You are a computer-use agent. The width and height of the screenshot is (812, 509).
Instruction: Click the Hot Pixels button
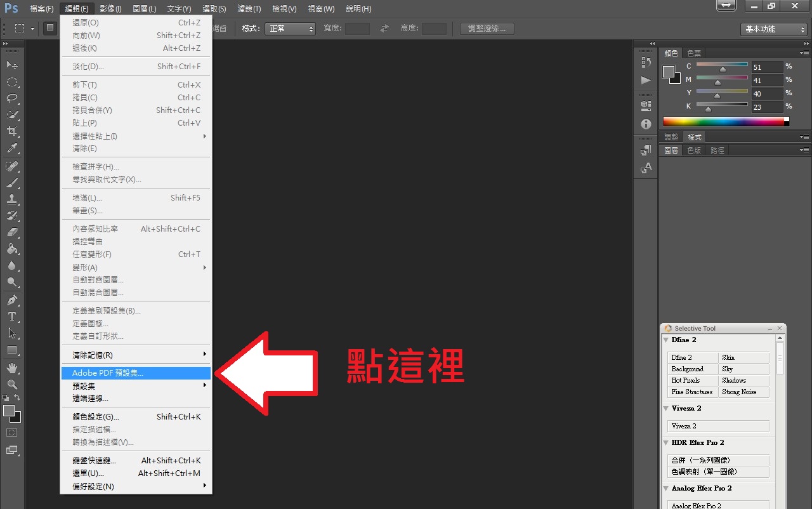click(693, 381)
